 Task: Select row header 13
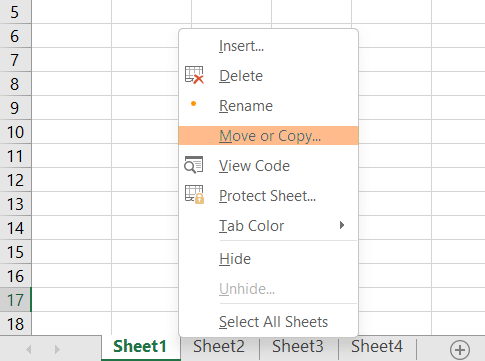pyautogui.click(x=16, y=204)
